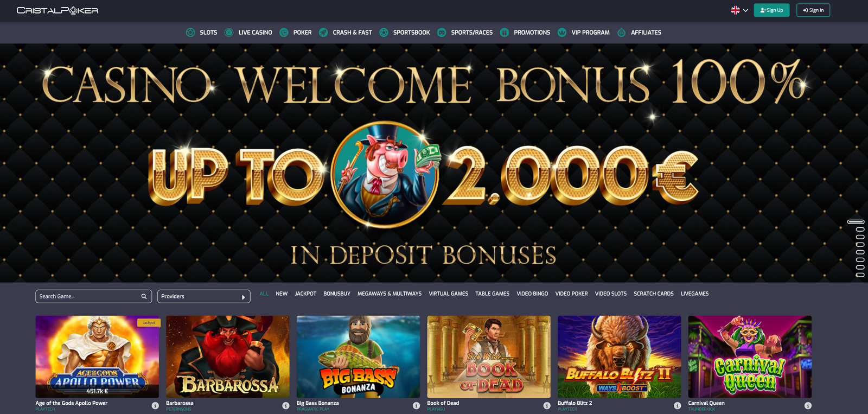This screenshot has height=414, width=868.
Task: Click the Promotions gift icon
Action: pos(505,33)
